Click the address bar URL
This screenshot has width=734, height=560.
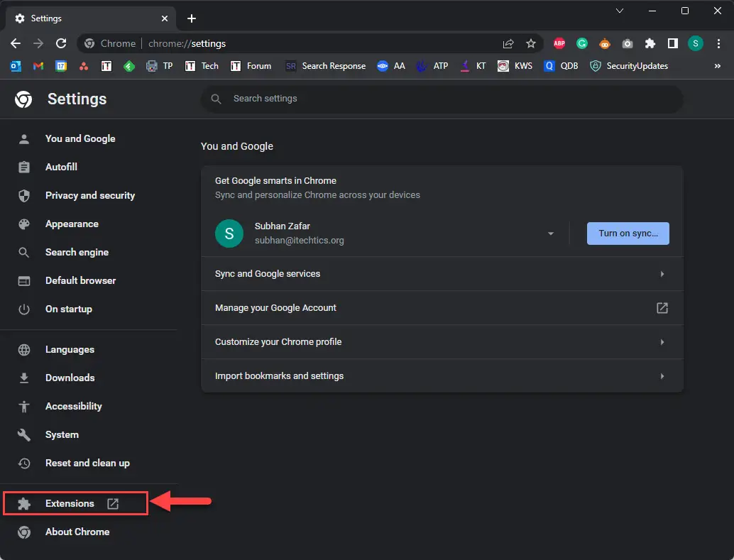tap(187, 43)
